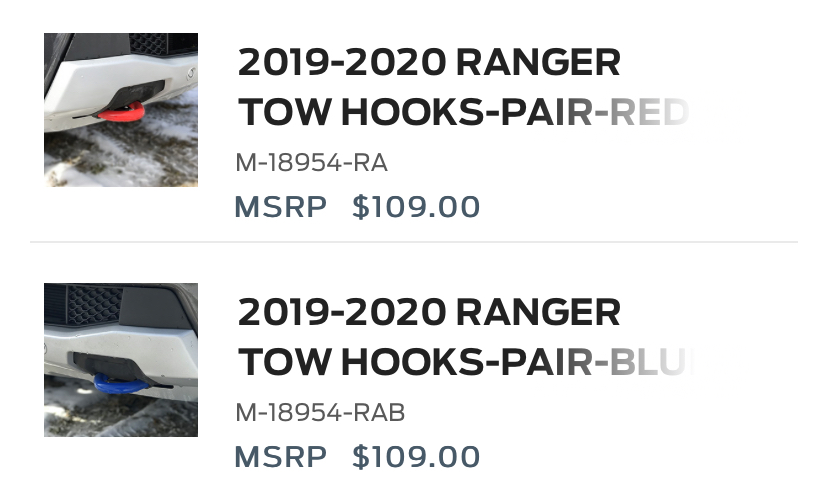Click the faded word BLU in the second title

(x=651, y=362)
